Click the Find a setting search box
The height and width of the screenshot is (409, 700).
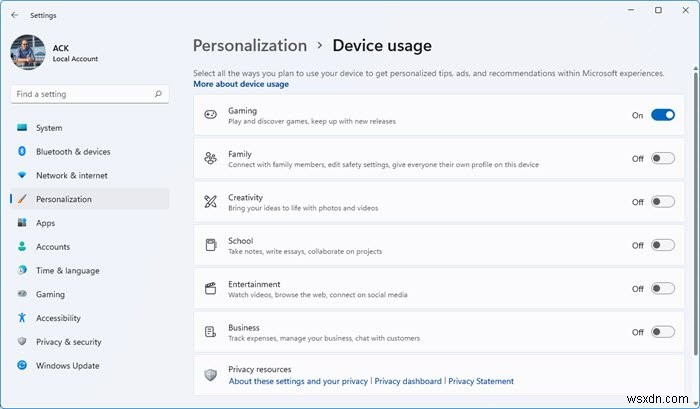pos(82,94)
